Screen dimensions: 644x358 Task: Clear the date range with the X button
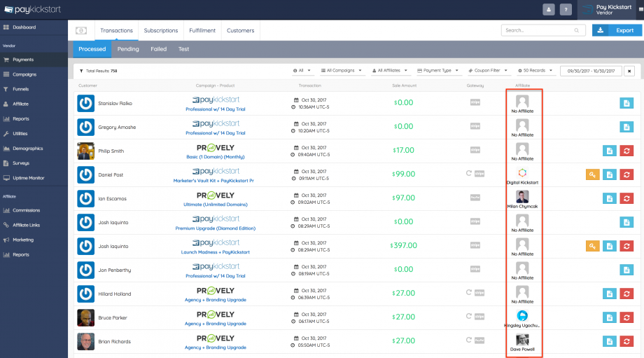click(629, 71)
